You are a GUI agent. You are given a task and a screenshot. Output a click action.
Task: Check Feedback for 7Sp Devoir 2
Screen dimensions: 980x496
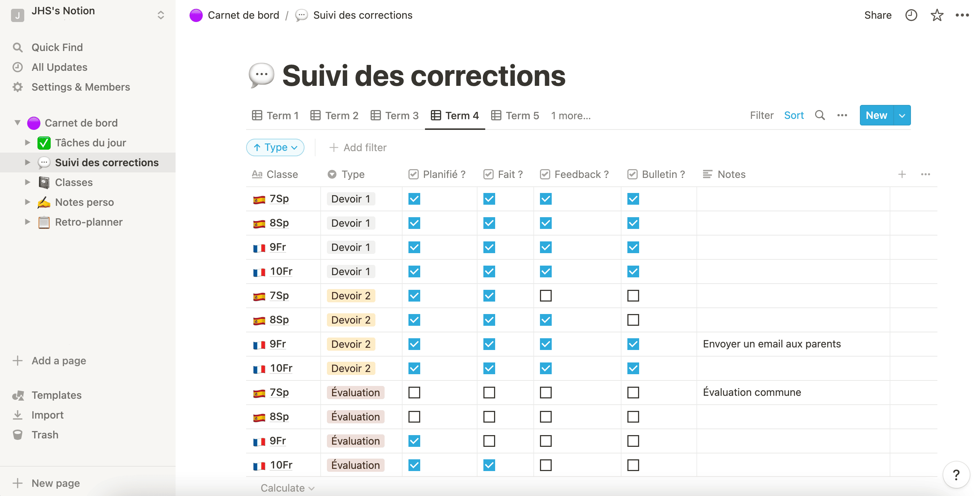545,295
